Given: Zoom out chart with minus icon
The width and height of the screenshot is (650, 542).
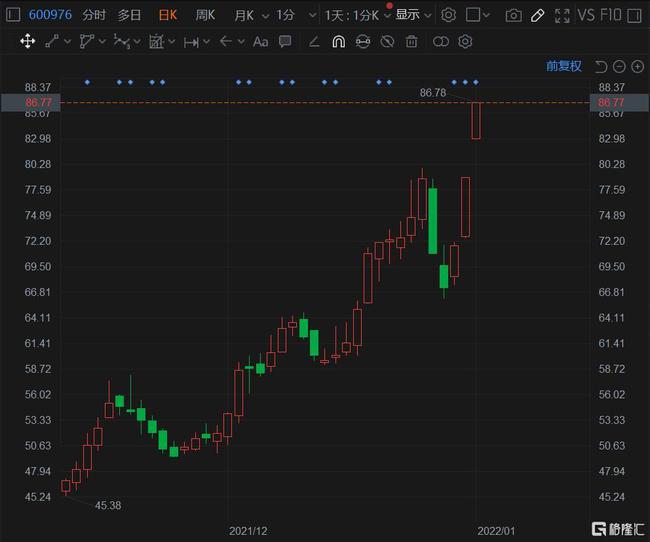Looking at the screenshot, I should [x=619, y=66].
